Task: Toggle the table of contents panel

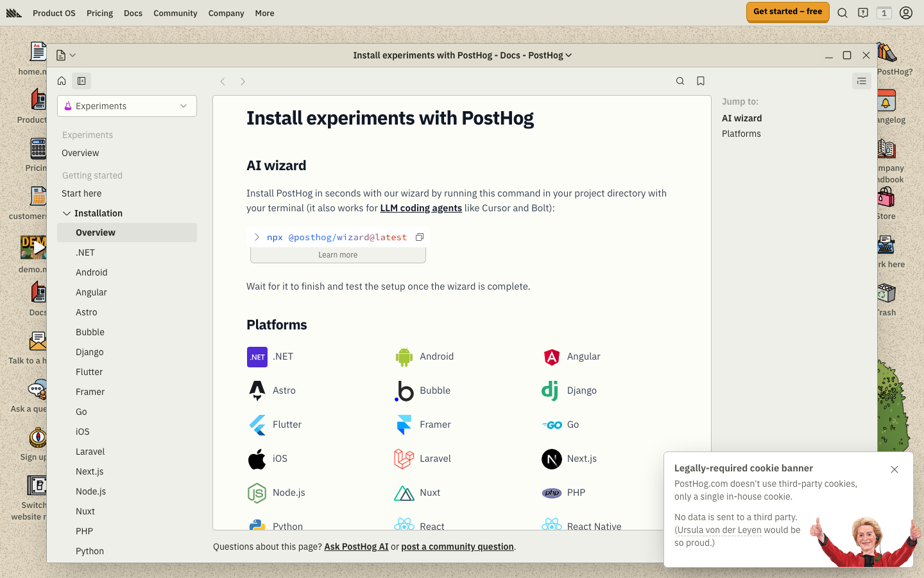Action: (x=862, y=81)
